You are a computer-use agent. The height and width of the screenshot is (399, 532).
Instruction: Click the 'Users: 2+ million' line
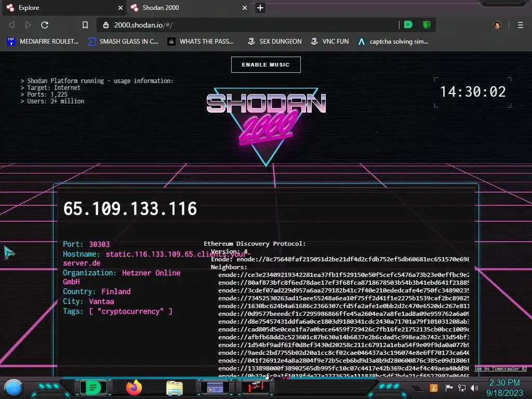pos(52,101)
